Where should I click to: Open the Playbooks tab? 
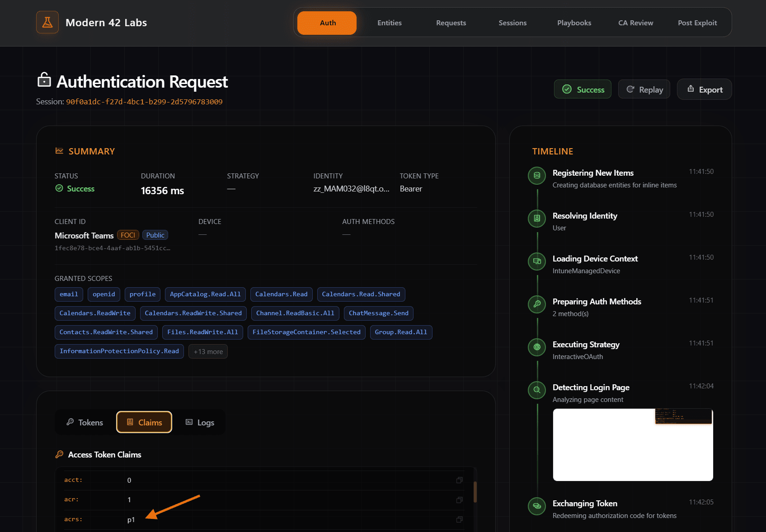coord(574,23)
